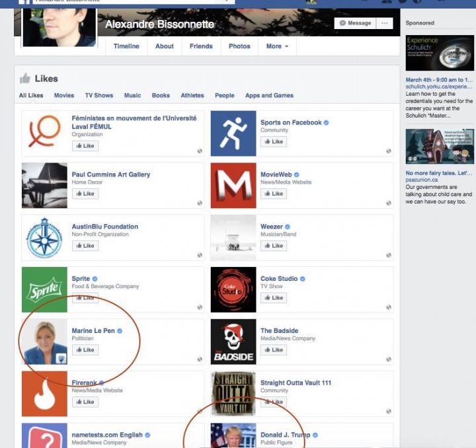The height and width of the screenshot is (448, 476).
Task: Open the nametests.com question mark icon
Action: pyautogui.click(x=44, y=436)
